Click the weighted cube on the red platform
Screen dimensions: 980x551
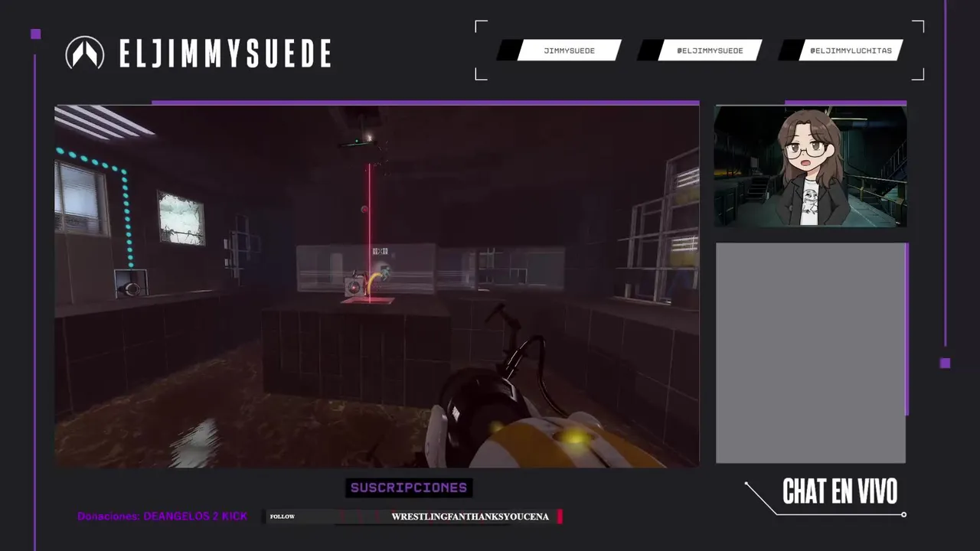pyautogui.click(x=355, y=285)
